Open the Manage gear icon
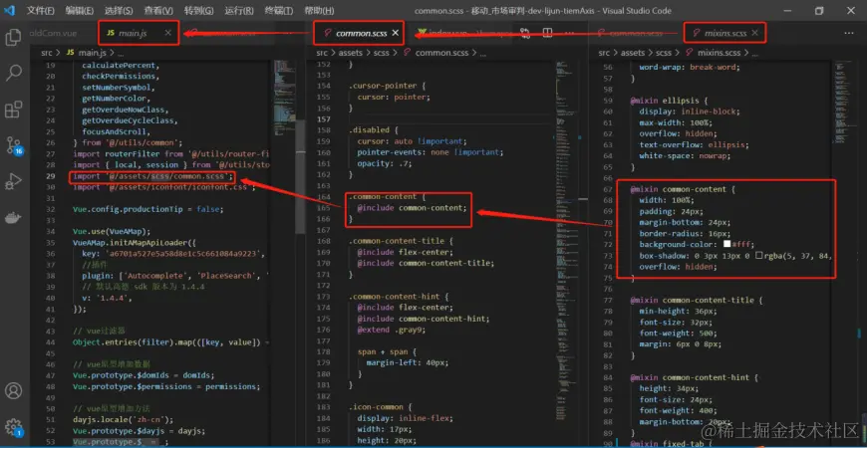 pos(13,427)
